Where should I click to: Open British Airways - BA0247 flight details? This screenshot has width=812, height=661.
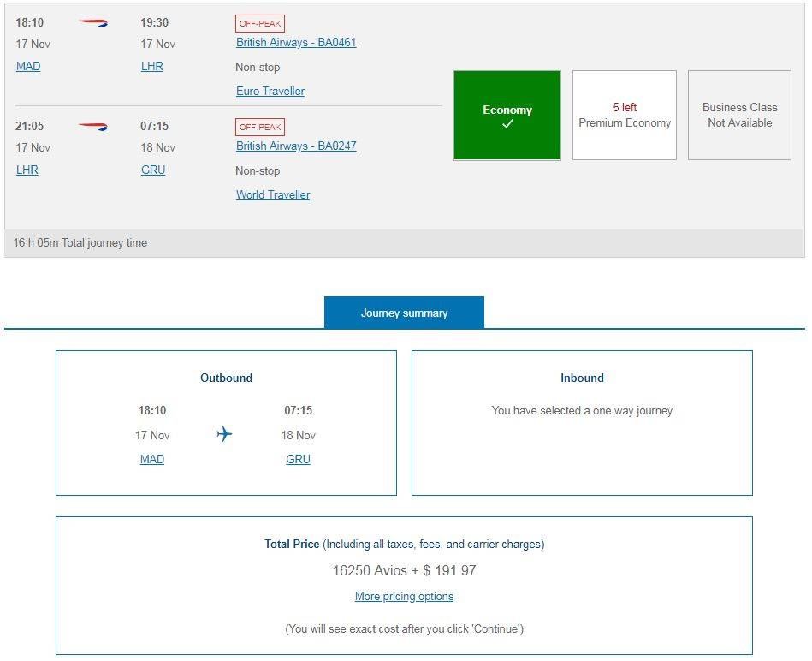tap(296, 146)
